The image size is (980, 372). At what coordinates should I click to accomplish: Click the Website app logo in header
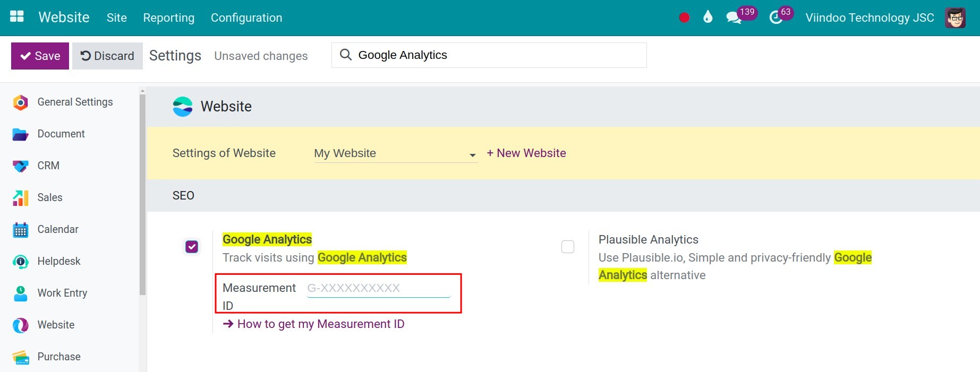183,107
